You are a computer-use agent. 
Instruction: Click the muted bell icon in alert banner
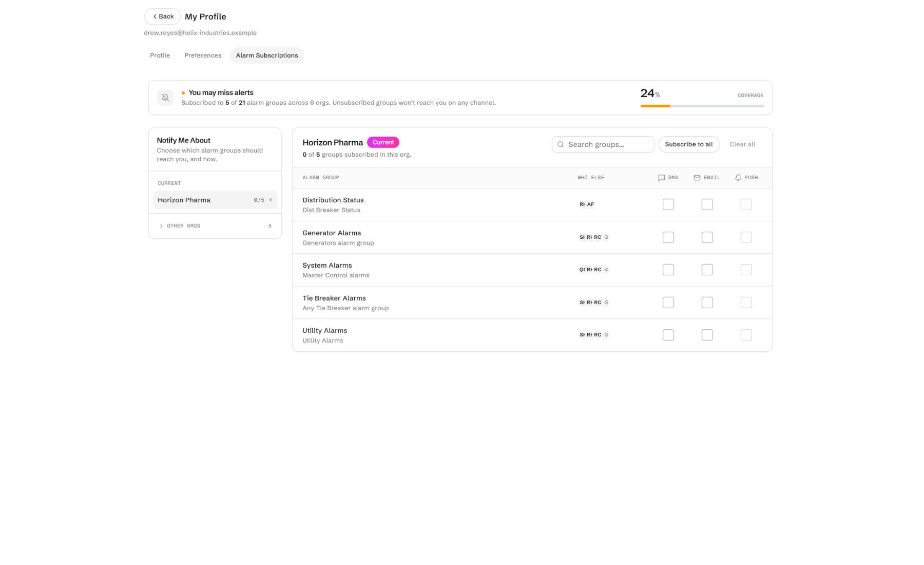(x=165, y=97)
